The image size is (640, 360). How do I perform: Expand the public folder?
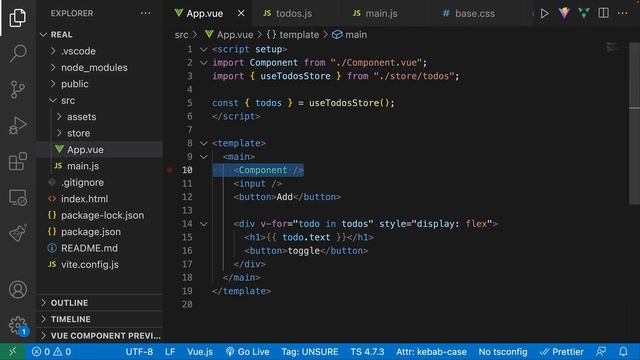point(53,84)
